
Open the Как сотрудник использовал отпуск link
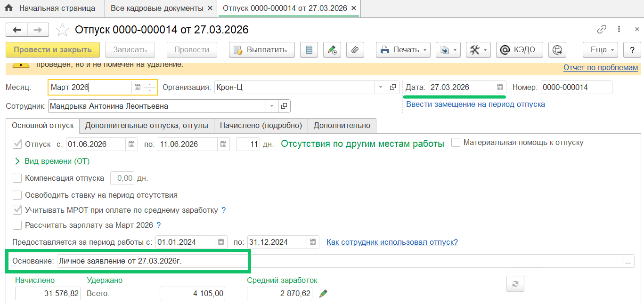coord(391,241)
